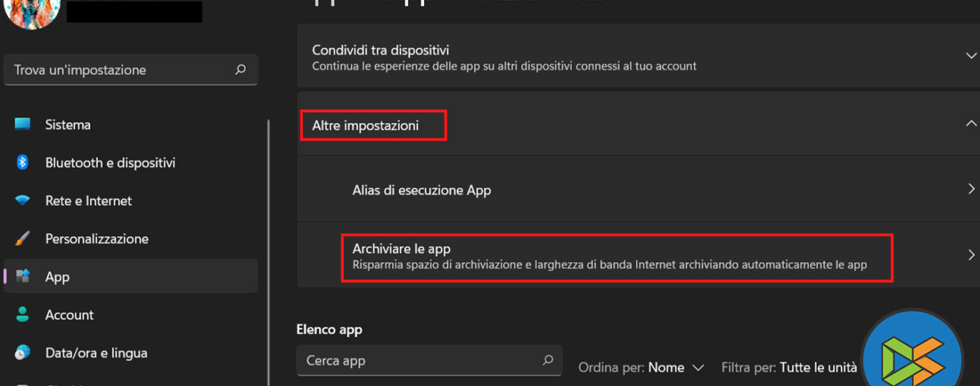Viewport: 980px width, 386px height.
Task: Click the user profile avatar picture
Action: (31, 10)
